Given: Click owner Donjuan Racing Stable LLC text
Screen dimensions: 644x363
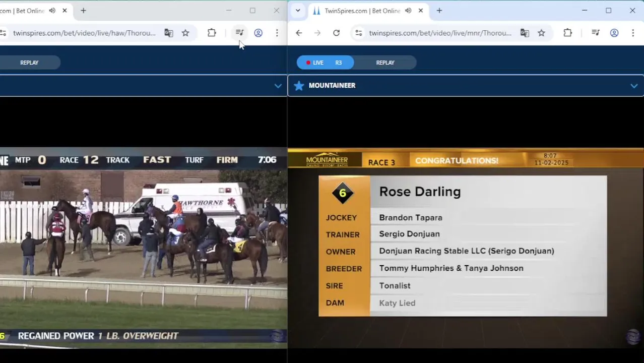Looking at the screenshot, I should click(x=467, y=251).
